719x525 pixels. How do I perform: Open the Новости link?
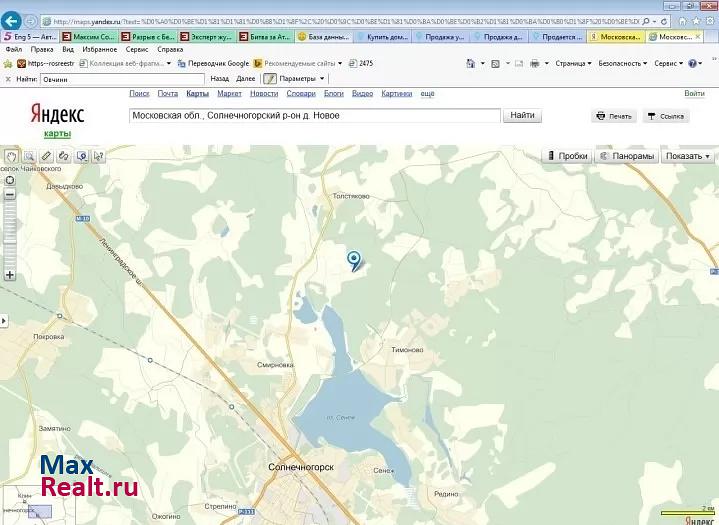pyautogui.click(x=264, y=93)
